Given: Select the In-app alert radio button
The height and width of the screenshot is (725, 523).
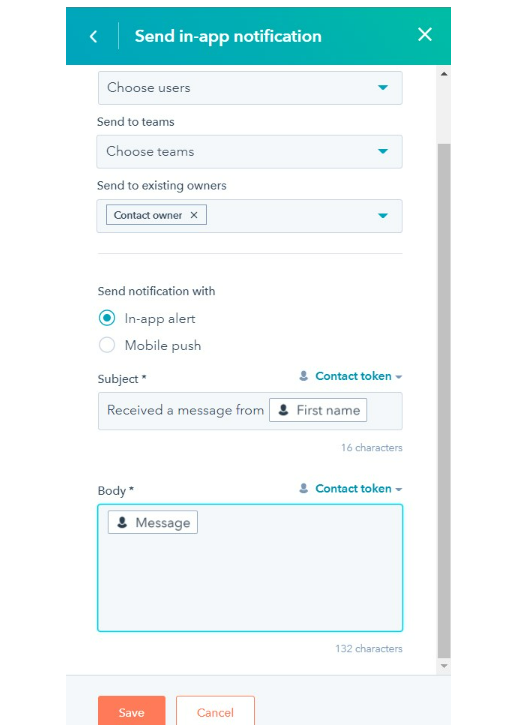Looking at the screenshot, I should [x=107, y=318].
